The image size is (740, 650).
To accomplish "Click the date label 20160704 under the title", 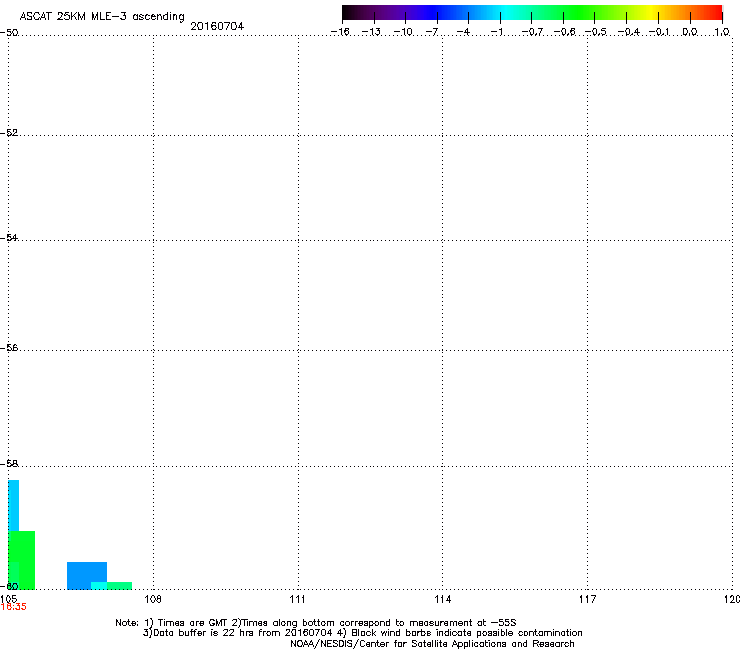I will click(217, 26).
